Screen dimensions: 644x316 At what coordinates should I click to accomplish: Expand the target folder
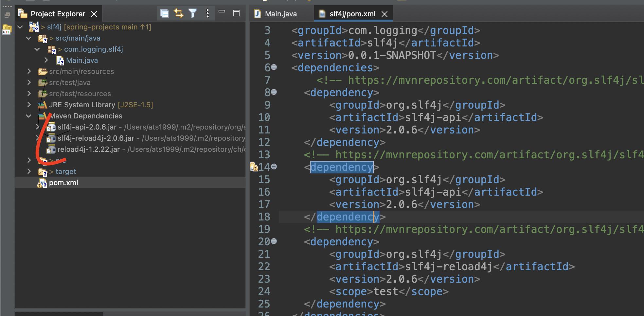pos(29,171)
